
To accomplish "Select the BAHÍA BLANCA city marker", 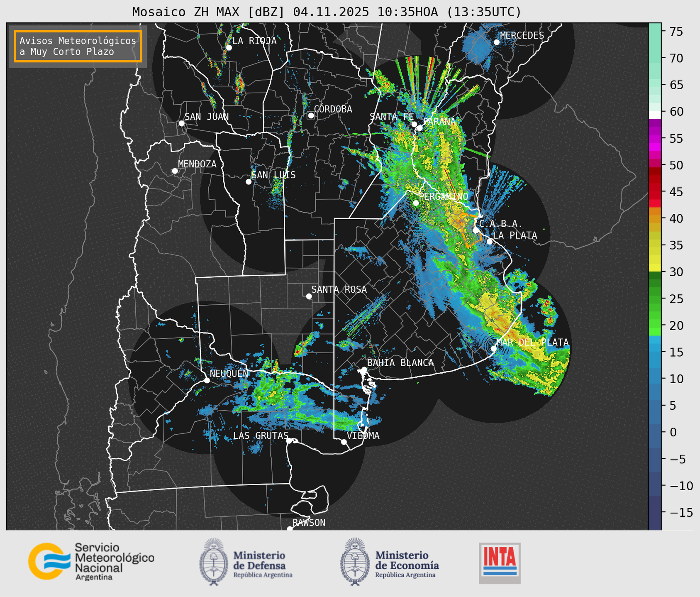I will (x=364, y=369).
